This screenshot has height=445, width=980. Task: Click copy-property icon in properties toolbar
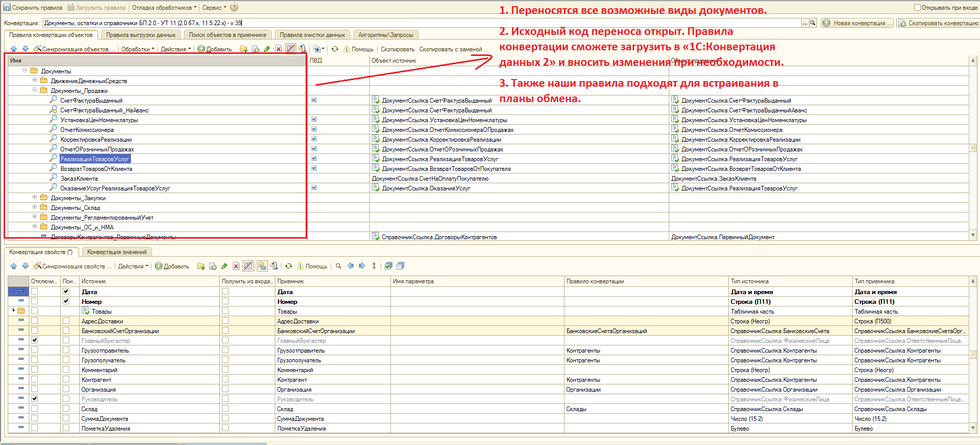(213, 266)
